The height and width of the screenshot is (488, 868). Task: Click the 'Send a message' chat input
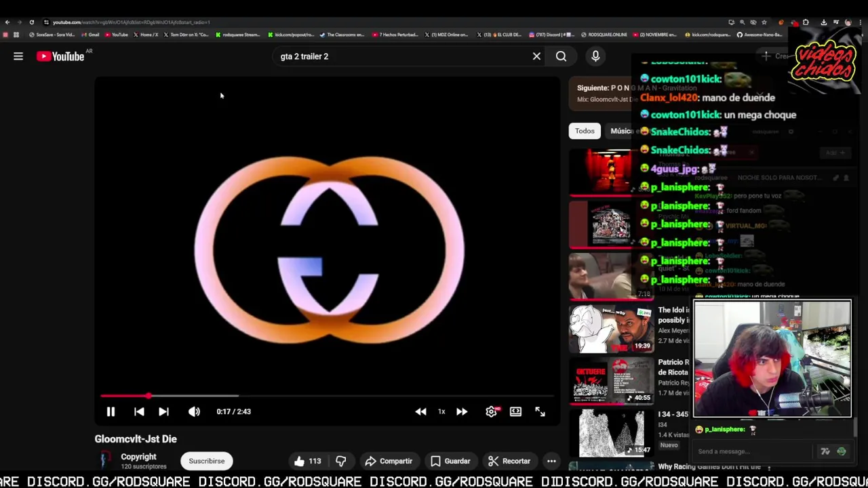click(x=753, y=451)
